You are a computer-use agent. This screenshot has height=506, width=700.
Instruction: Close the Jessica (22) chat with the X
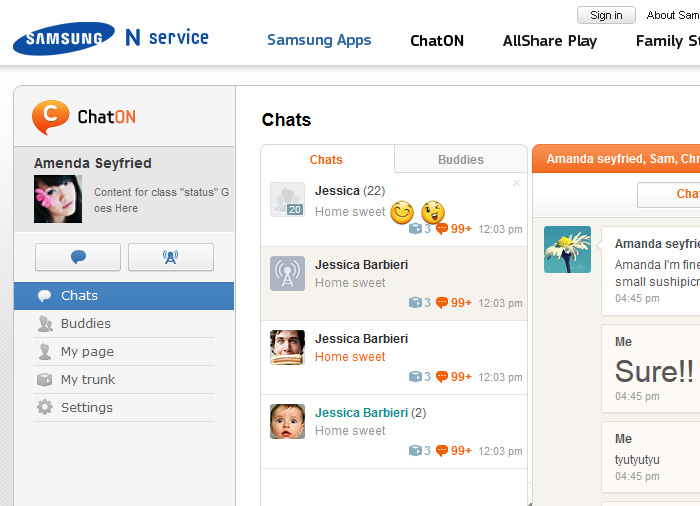tap(517, 183)
